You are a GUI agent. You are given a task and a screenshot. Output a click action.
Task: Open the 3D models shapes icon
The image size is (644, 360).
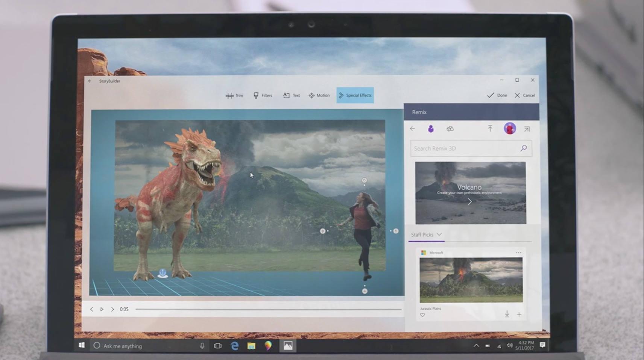coord(450,129)
